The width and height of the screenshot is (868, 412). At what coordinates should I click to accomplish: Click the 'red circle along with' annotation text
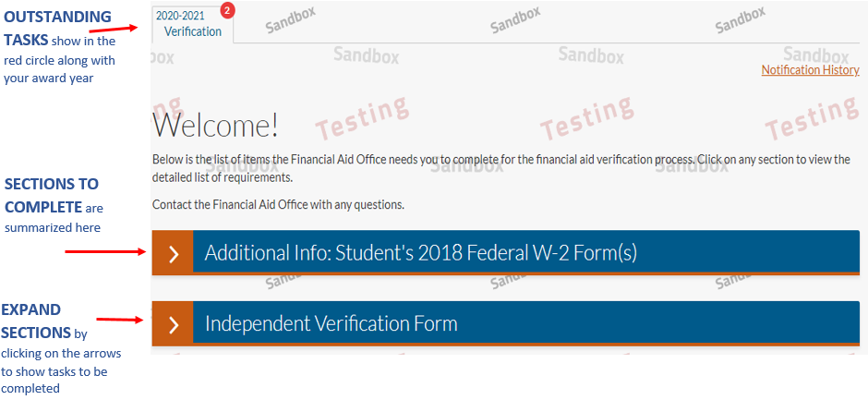point(60,60)
